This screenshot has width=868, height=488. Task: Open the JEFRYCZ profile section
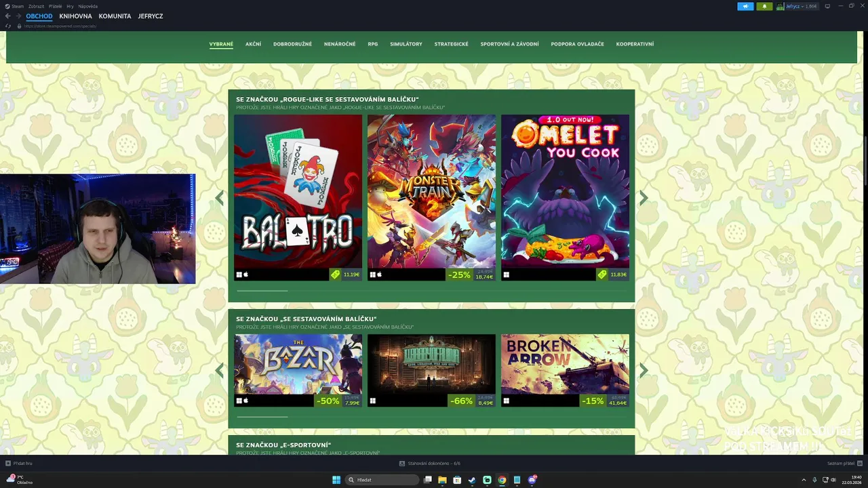tap(151, 16)
